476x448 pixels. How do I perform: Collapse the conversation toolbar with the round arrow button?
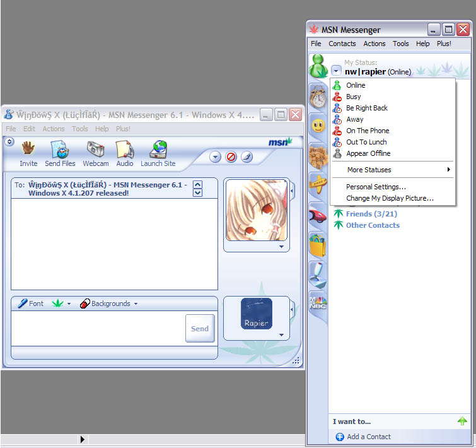tap(9, 141)
